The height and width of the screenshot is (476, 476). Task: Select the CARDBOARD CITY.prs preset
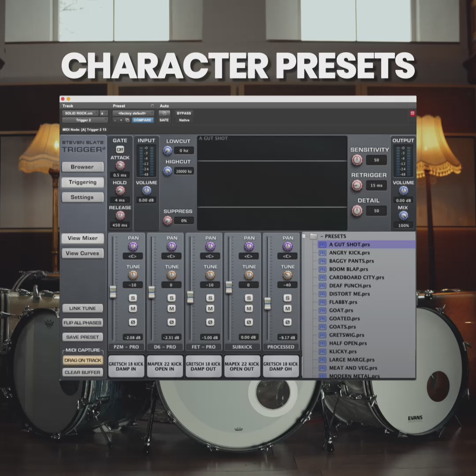click(x=367, y=277)
